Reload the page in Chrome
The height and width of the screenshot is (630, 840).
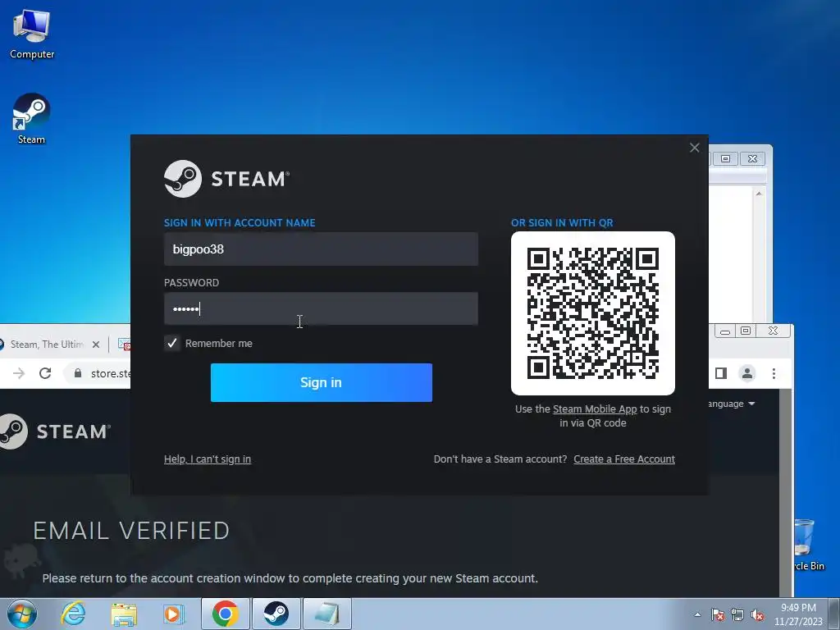pos(45,373)
